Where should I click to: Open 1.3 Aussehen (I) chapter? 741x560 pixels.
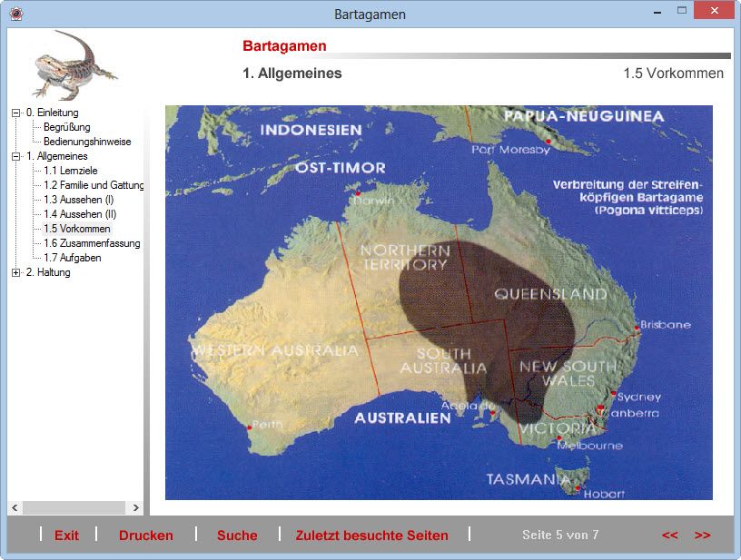point(78,200)
